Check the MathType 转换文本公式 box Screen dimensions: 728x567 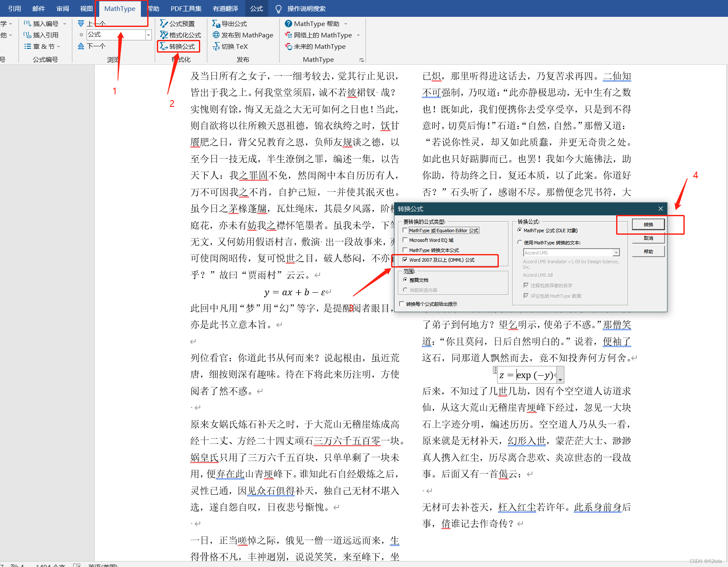click(x=405, y=250)
